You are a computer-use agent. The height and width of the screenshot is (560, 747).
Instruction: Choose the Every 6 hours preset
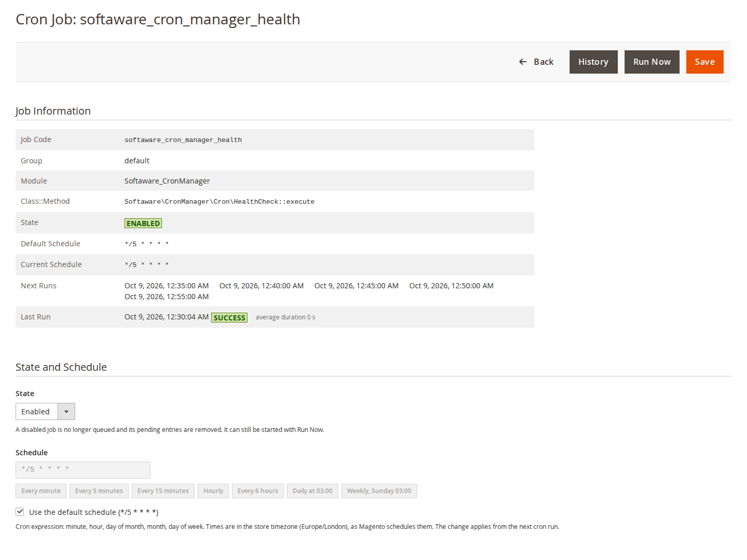[258, 491]
